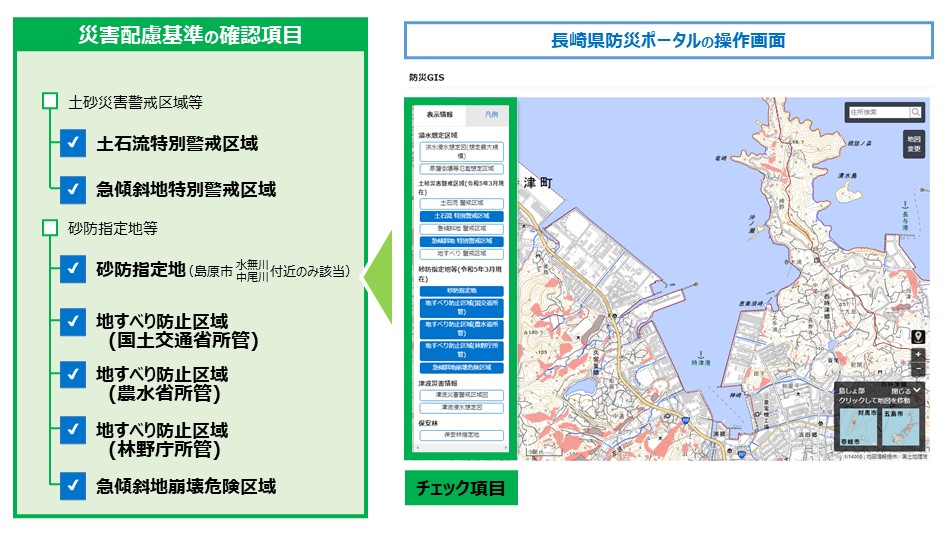
Task: Toggle 家屋倒壊等氾濫想定区域 layer
Action: point(462,169)
